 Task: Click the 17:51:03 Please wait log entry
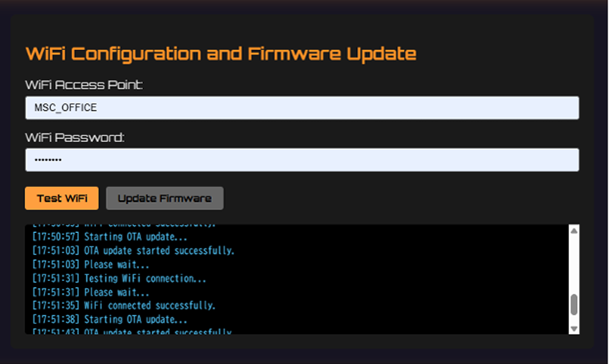pyautogui.click(x=91, y=264)
